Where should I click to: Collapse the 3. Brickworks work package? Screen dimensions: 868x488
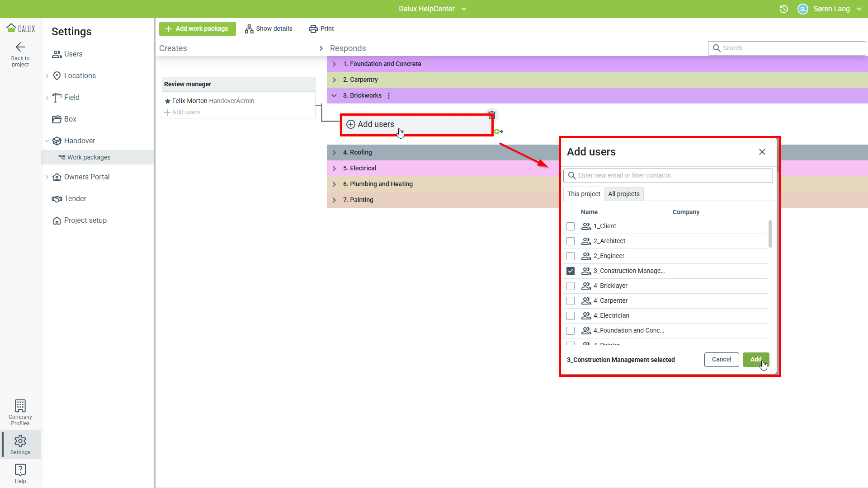point(335,96)
